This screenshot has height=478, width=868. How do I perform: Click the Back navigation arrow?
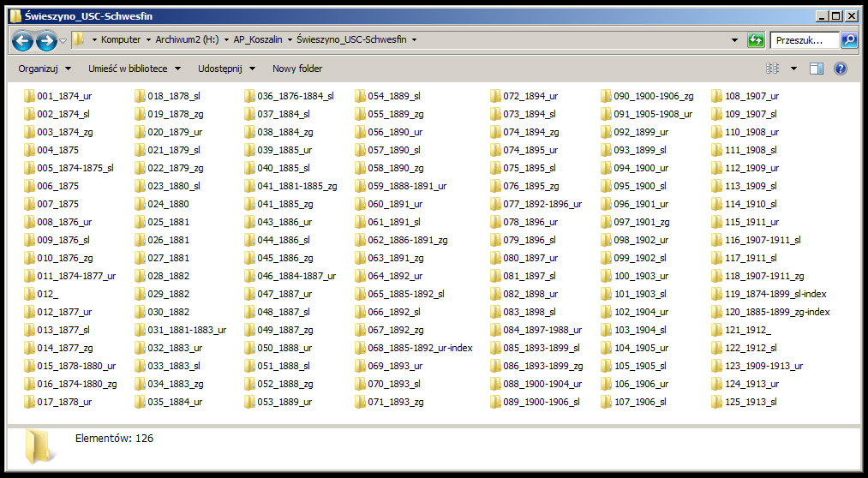point(22,40)
